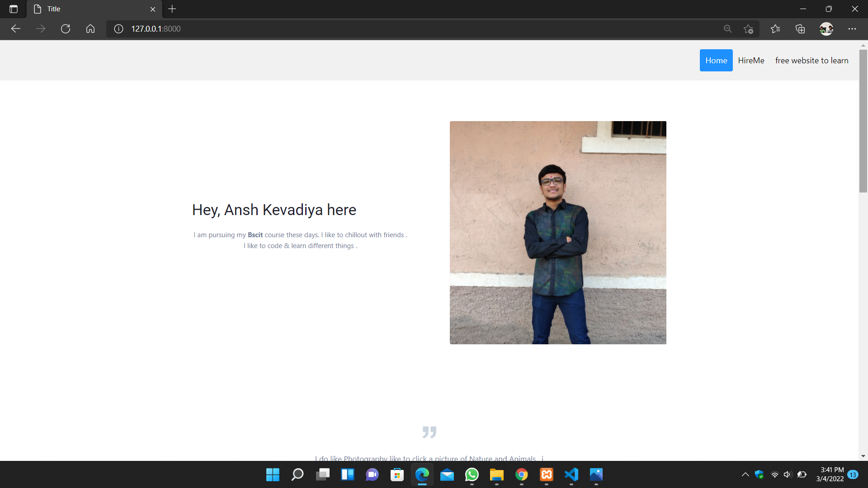
Task: Click the browser Forward arrow
Action: click(x=41, y=29)
